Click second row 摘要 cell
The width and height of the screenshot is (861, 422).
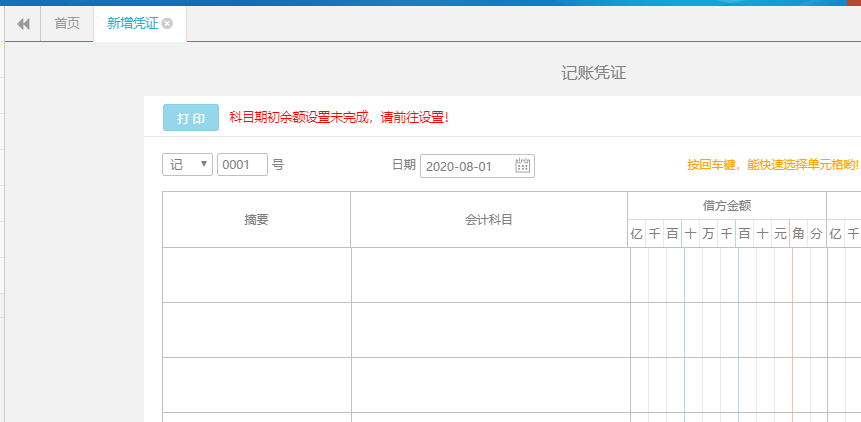point(256,330)
